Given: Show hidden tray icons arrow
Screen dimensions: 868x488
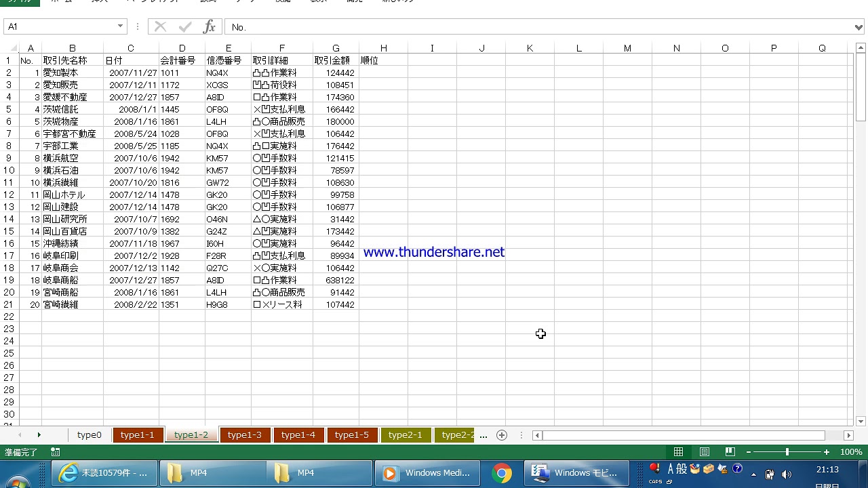Looking at the screenshot, I should pos(753,474).
